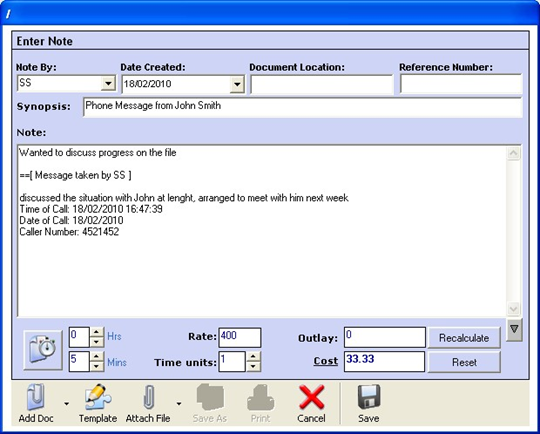Image resolution: width=540 pixels, height=434 pixels.
Task: Click the Reset button
Action: tap(464, 362)
